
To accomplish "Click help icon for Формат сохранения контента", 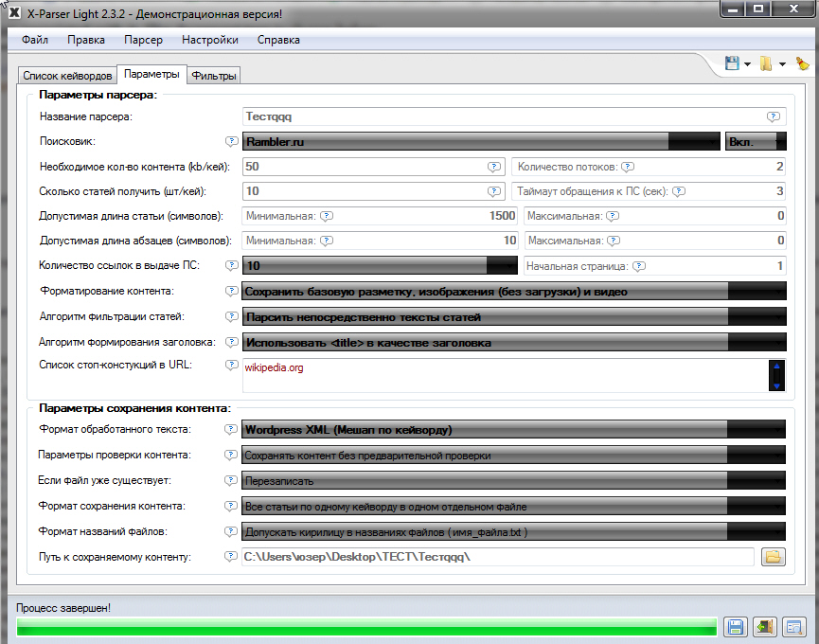I will (231, 506).
